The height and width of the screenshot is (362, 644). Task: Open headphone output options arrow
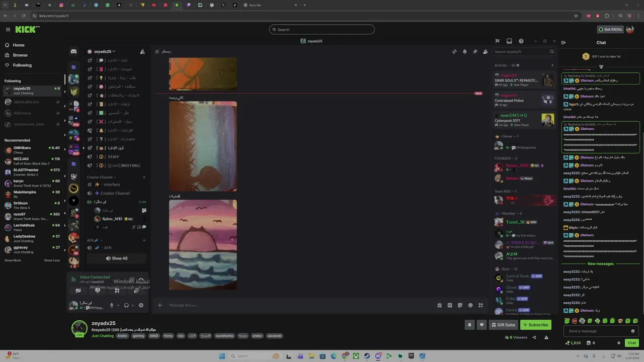coord(133,305)
